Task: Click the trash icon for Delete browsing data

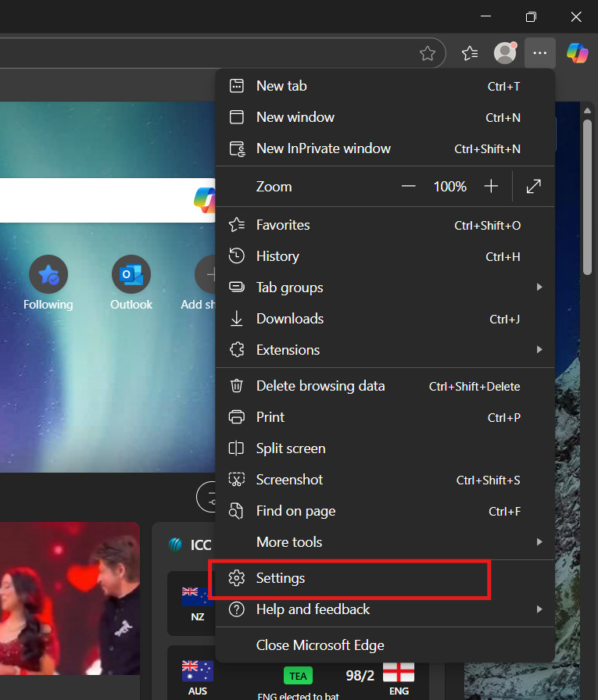Action: 236,386
